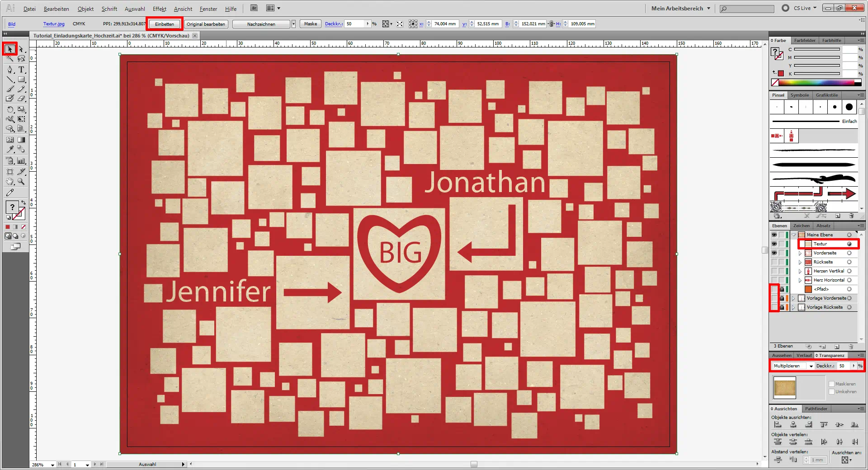
Task: Expand the Vorderseite sublayer
Action: point(800,253)
